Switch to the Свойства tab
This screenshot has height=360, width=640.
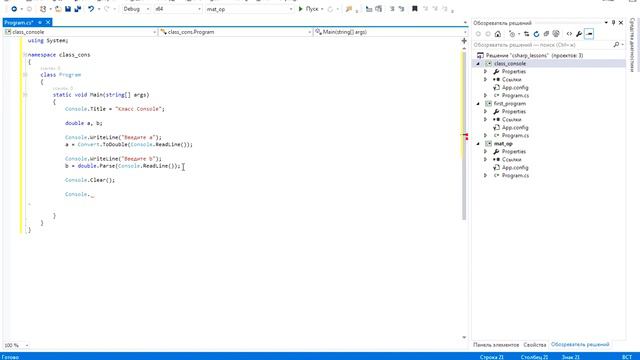[535, 345]
